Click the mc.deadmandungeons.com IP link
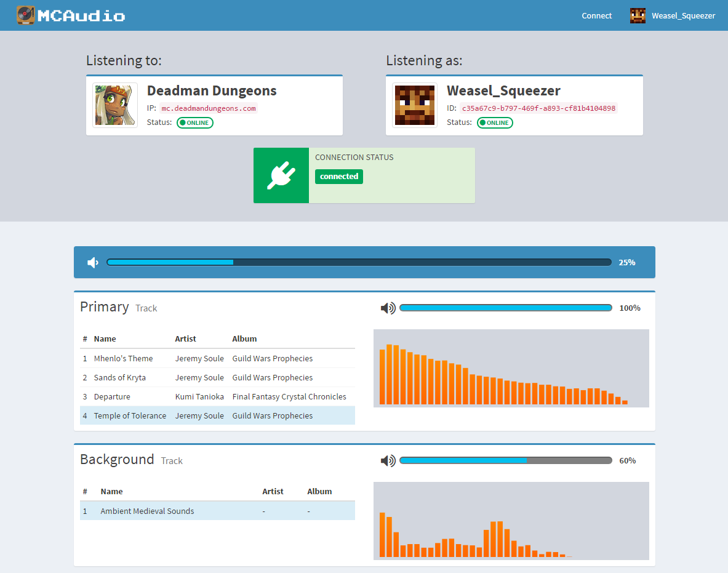 209,108
